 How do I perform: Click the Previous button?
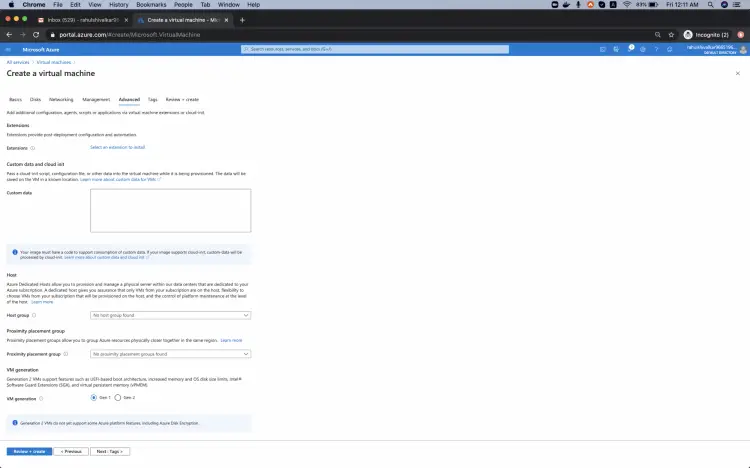(71, 451)
